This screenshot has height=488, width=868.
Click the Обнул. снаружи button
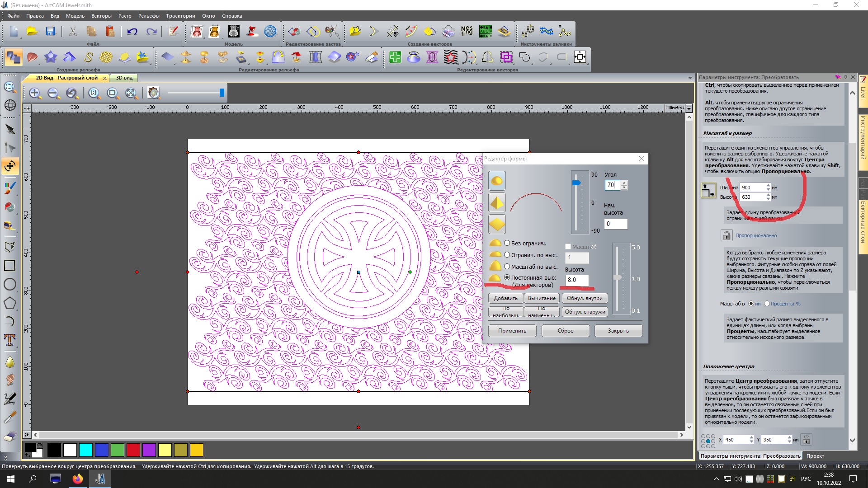click(585, 312)
